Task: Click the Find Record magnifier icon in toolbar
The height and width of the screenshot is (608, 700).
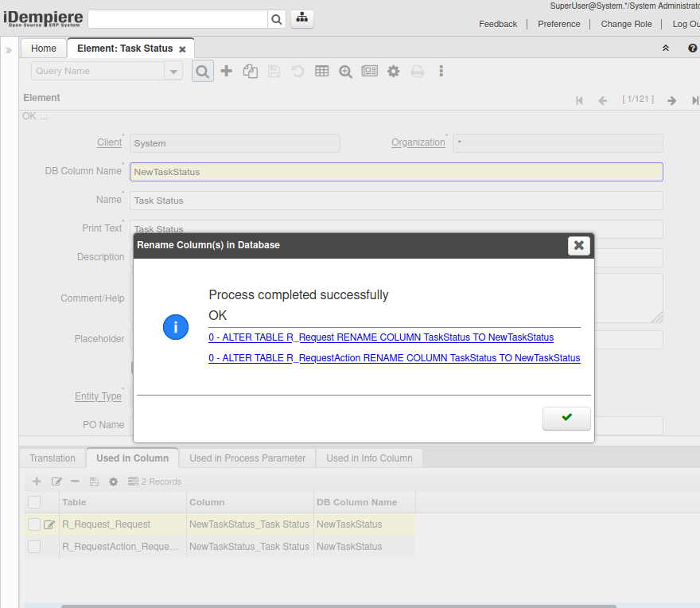Action: click(203, 71)
